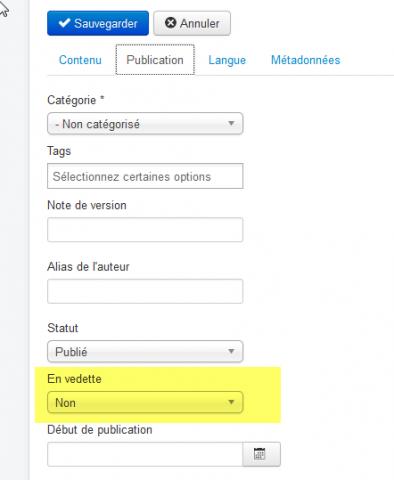Focus the Tags field Sélectionnez certaines options
This screenshot has height=480, width=394.
(x=145, y=176)
